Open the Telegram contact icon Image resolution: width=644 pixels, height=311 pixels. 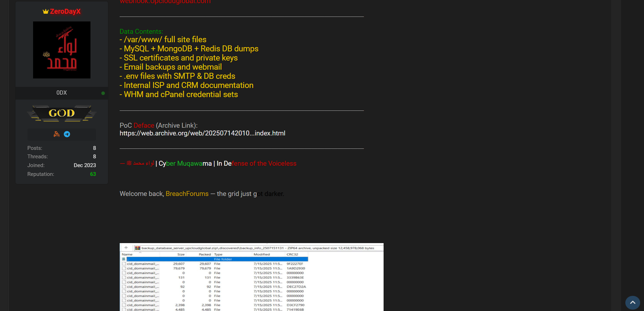coord(67,134)
